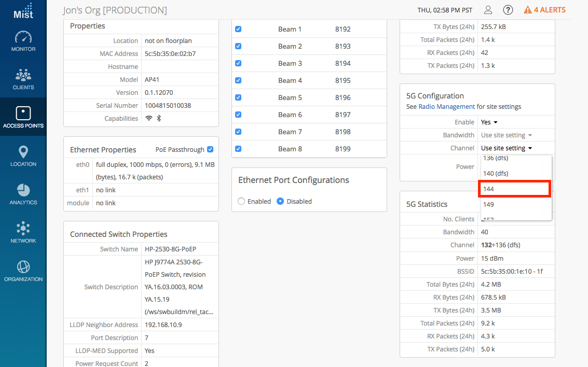Select the Enabled Ethernet port radio button
588x367 pixels.
point(241,201)
